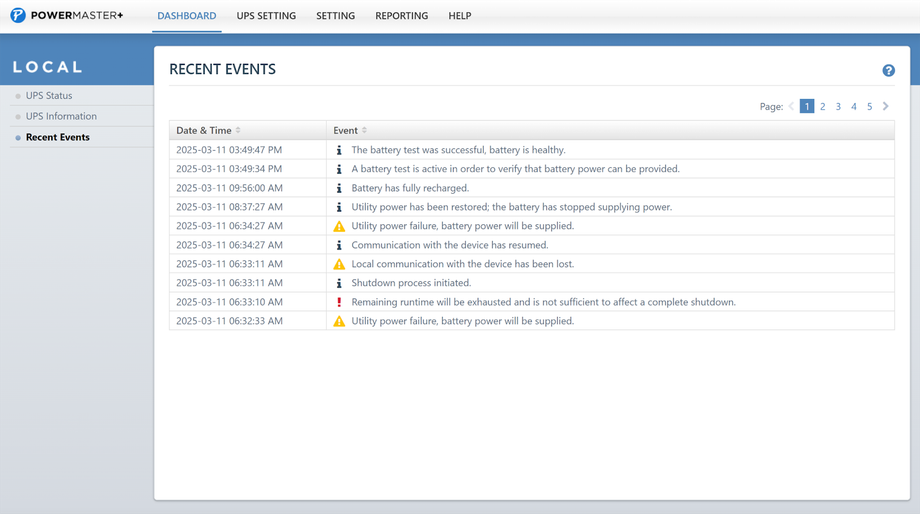The height and width of the screenshot is (514, 920).
Task: Click warning icon beside local communication lost event
Action: click(x=339, y=264)
